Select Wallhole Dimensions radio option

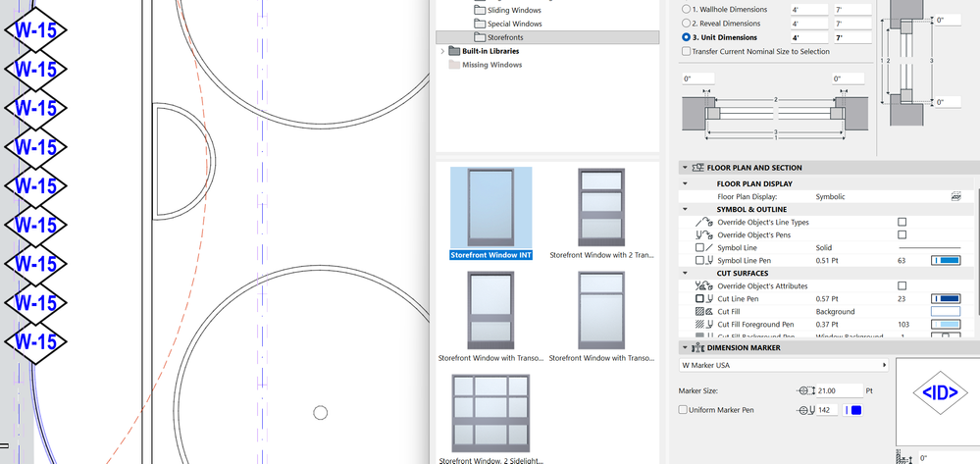[x=687, y=10]
